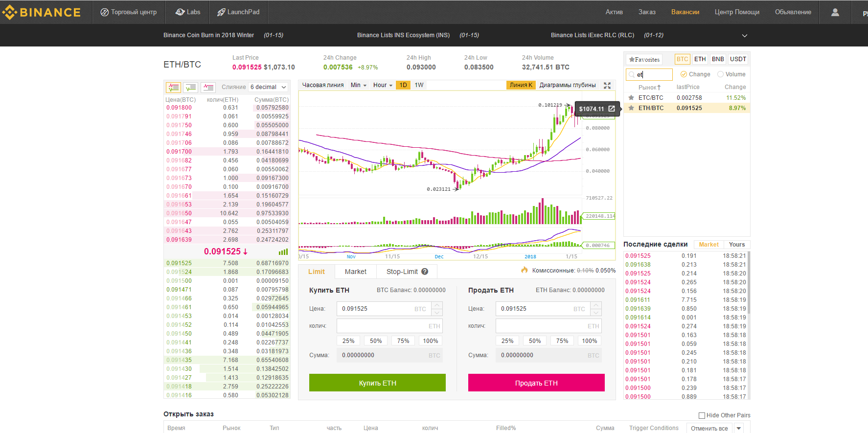Open Labs menu item
868x433 pixels.
click(188, 12)
